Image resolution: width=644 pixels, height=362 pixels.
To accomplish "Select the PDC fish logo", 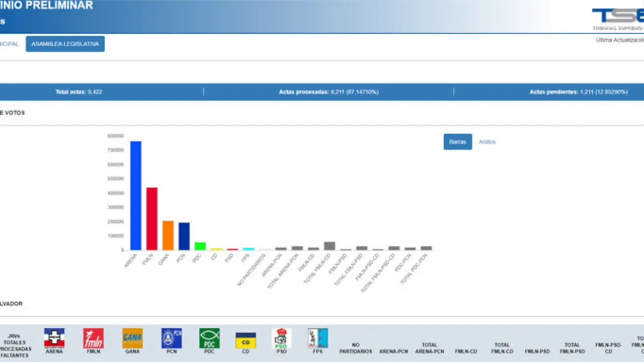I will point(209,338).
